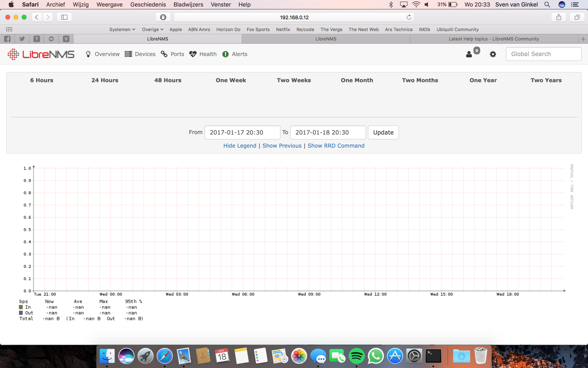Click the Devices server icon
Viewport: 588px width, 368px height.
(128, 54)
